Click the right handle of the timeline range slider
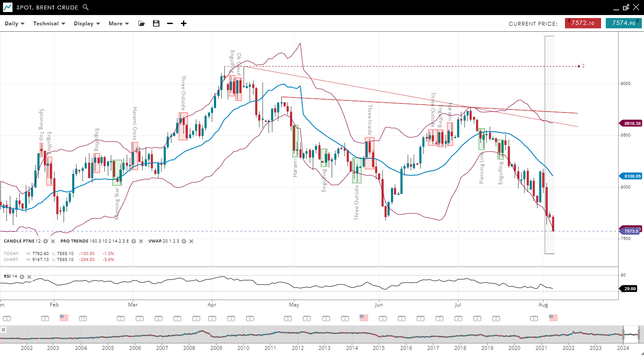The image size is (644, 355). coord(639,334)
